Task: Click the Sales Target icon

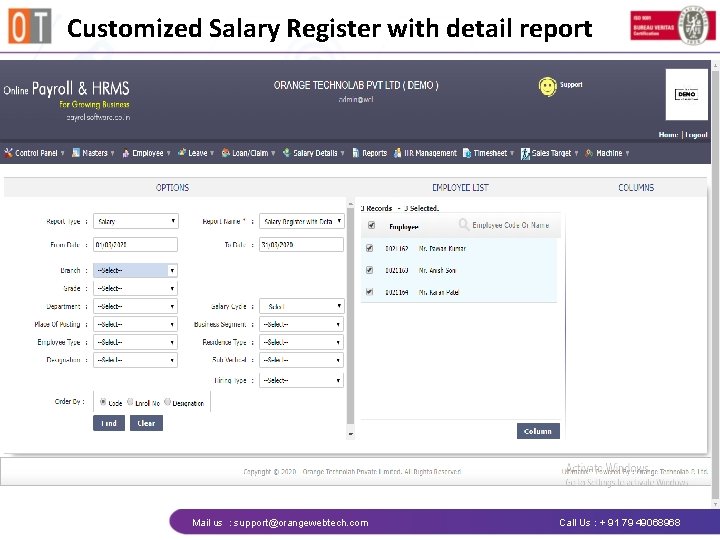Action: coord(525,153)
